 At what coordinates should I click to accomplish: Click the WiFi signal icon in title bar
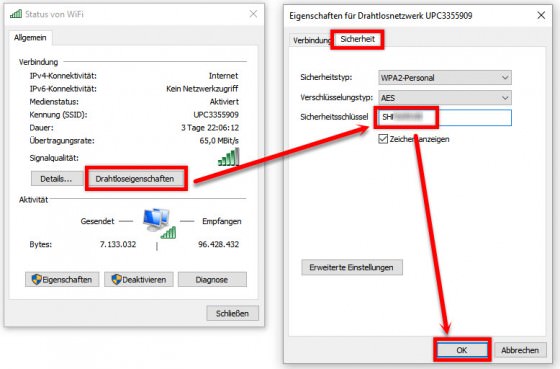16,14
